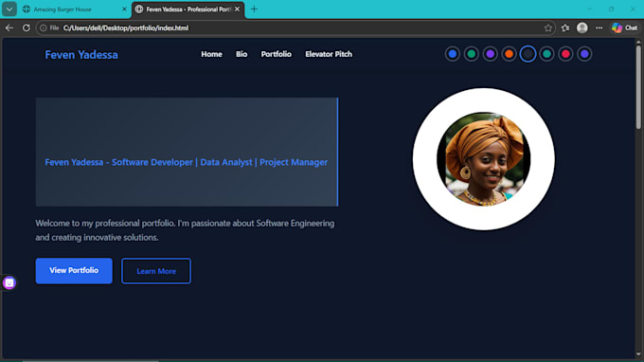
Task: Restore down the browser window
Action: 611,9
